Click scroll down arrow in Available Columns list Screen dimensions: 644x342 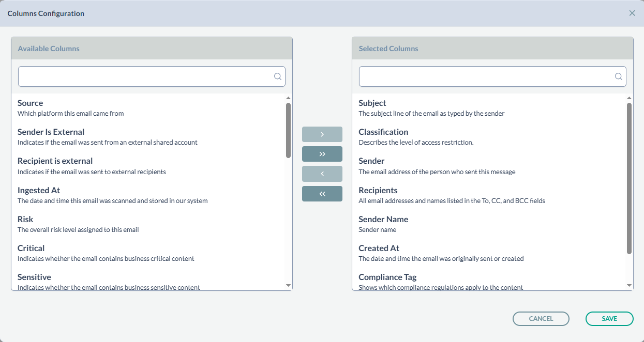click(x=288, y=285)
